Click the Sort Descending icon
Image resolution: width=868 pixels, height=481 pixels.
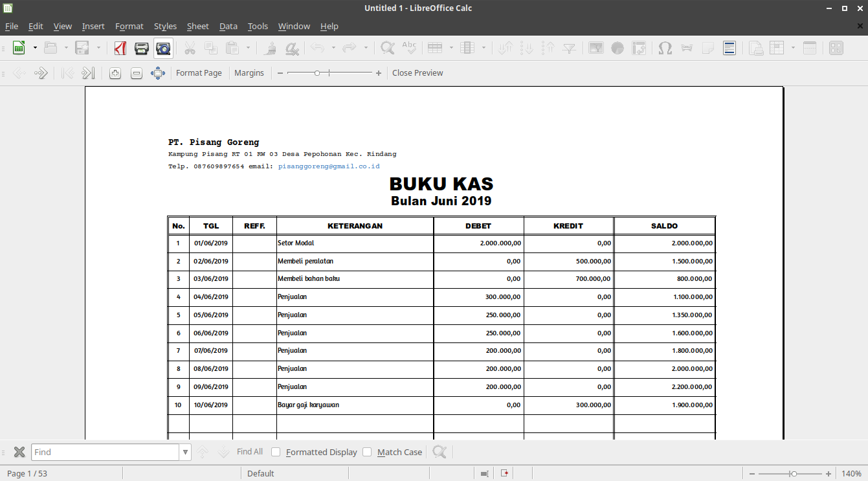coord(548,48)
